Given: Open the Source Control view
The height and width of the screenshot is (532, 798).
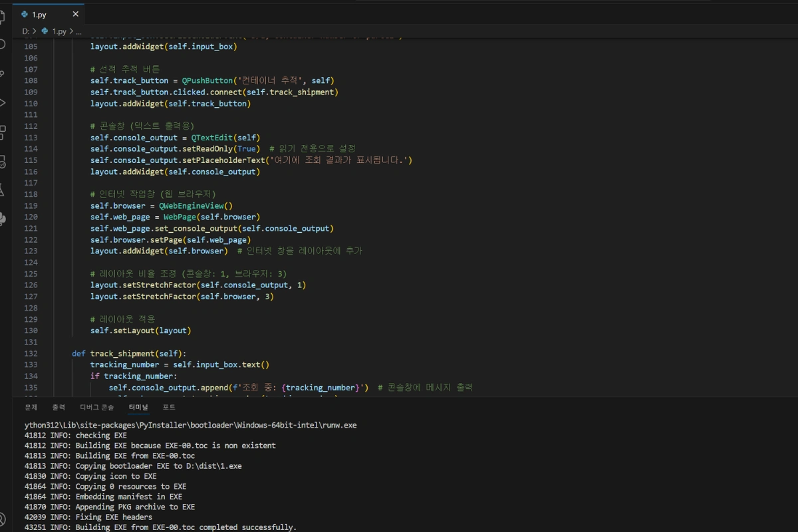Looking at the screenshot, I should pyautogui.click(x=2, y=74).
